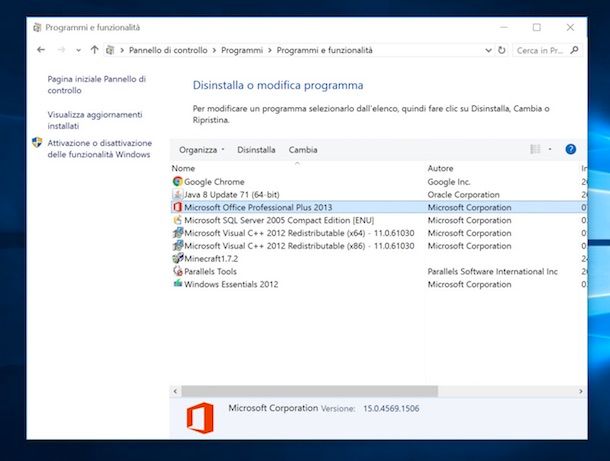Viewport: 610px width, 461px height.
Task: Open view options dropdown arrow
Action: tap(550, 149)
